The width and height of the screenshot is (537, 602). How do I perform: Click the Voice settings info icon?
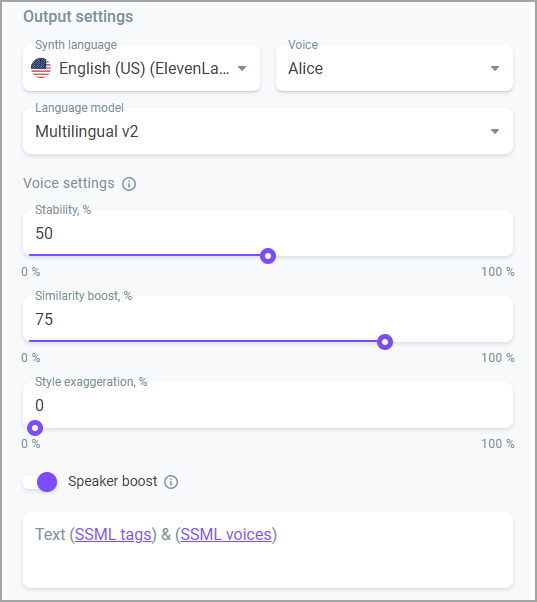[x=129, y=184]
